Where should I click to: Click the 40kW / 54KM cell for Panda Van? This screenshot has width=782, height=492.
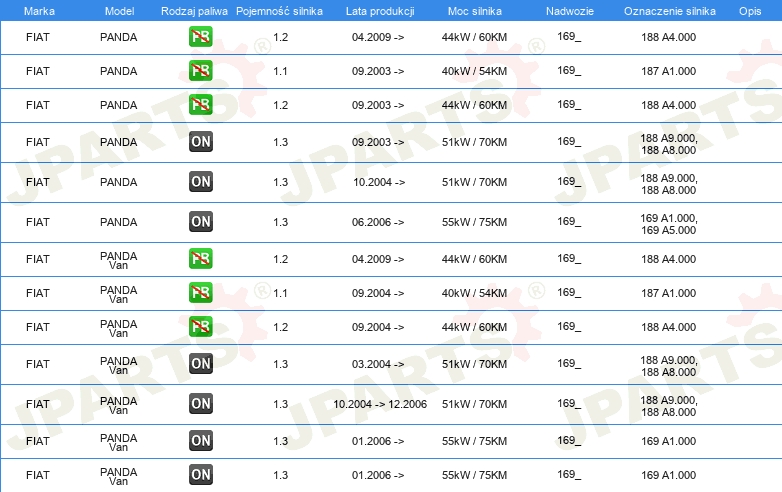pos(474,293)
